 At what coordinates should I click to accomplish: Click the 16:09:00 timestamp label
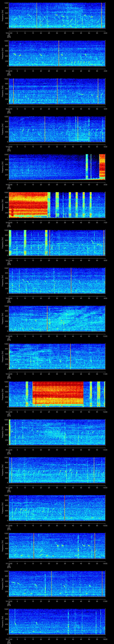click(x=9, y=336)
